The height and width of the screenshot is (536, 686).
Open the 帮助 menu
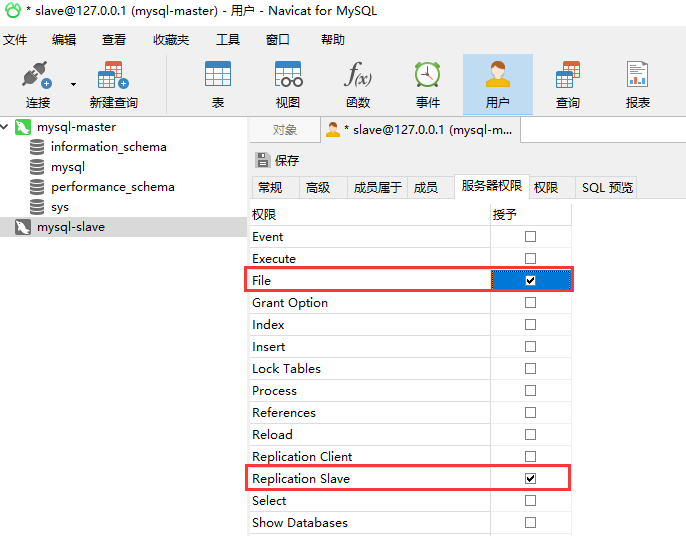[x=332, y=40]
